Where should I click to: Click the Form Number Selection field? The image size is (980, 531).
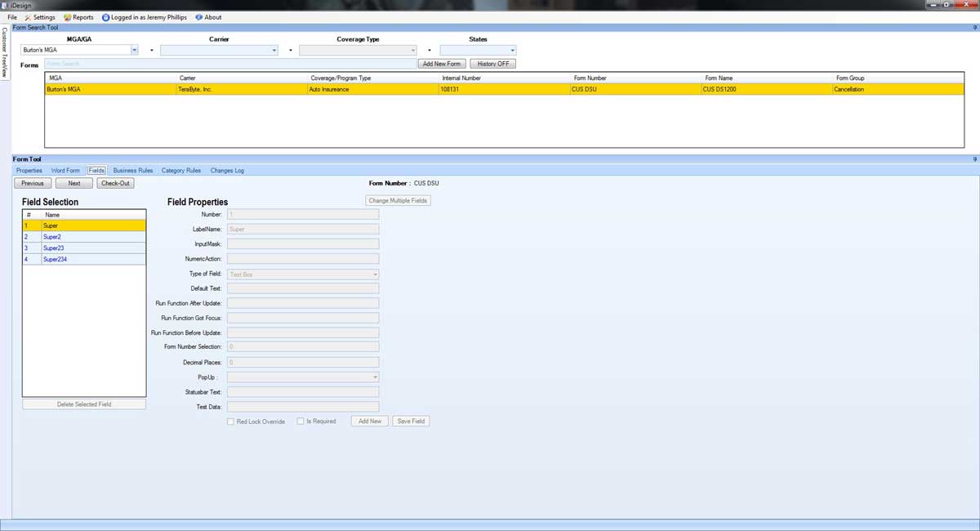pyautogui.click(x=303, y=347)
